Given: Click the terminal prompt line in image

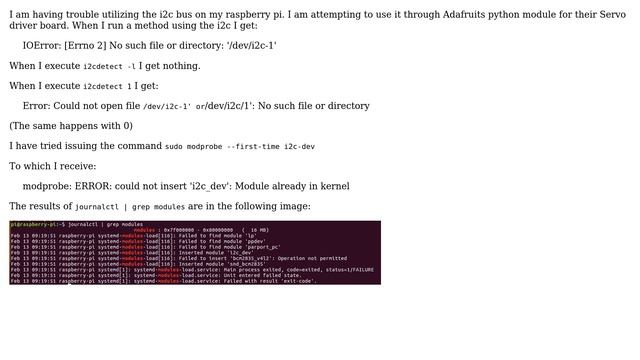Looking at the screenshot, I should tap(77, 224).
